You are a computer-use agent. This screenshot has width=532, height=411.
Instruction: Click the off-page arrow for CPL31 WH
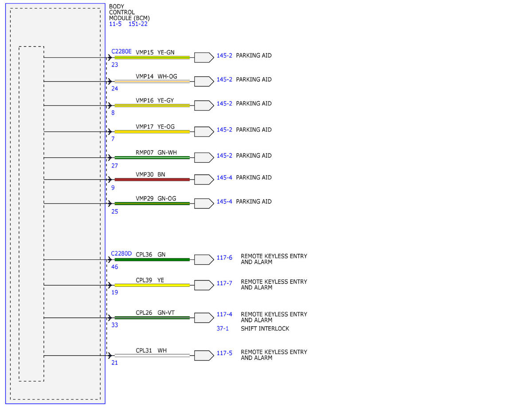204,356
